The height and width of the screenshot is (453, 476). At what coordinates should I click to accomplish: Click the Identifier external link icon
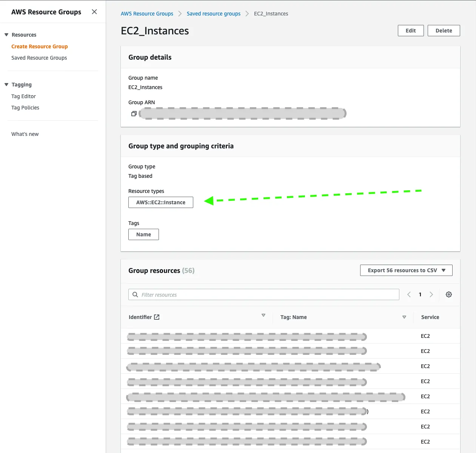(x=157, y=317)
